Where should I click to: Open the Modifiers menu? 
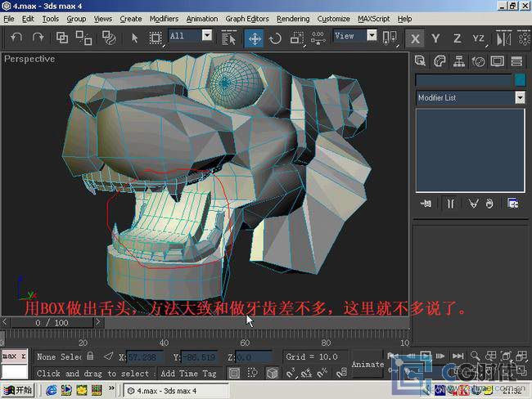(x=164, y=19)
